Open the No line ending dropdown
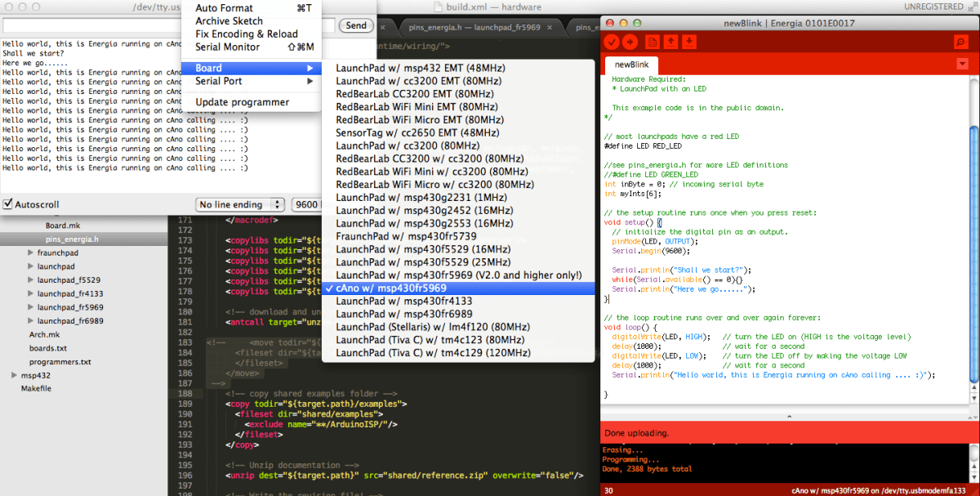The height and width of the screenshot is (496, 980). tap(240, 204)
